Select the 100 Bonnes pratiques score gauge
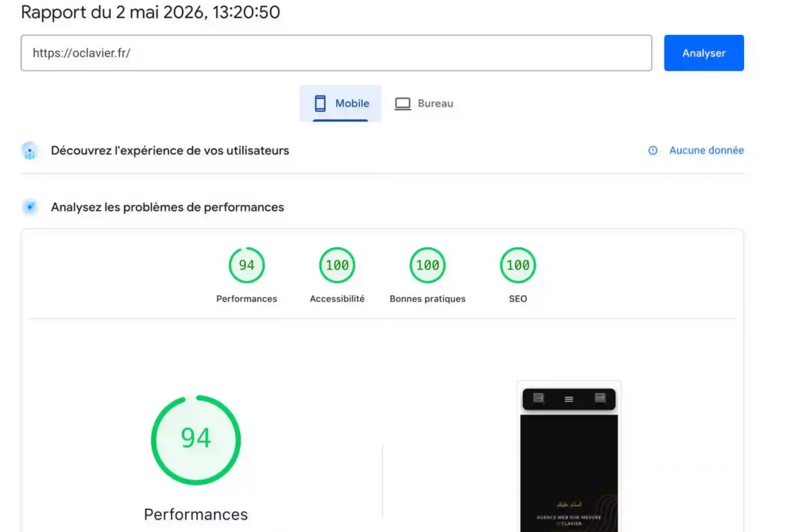Image resolution: width=801 pixels, height=532 pixels. (x=427, y=265)
